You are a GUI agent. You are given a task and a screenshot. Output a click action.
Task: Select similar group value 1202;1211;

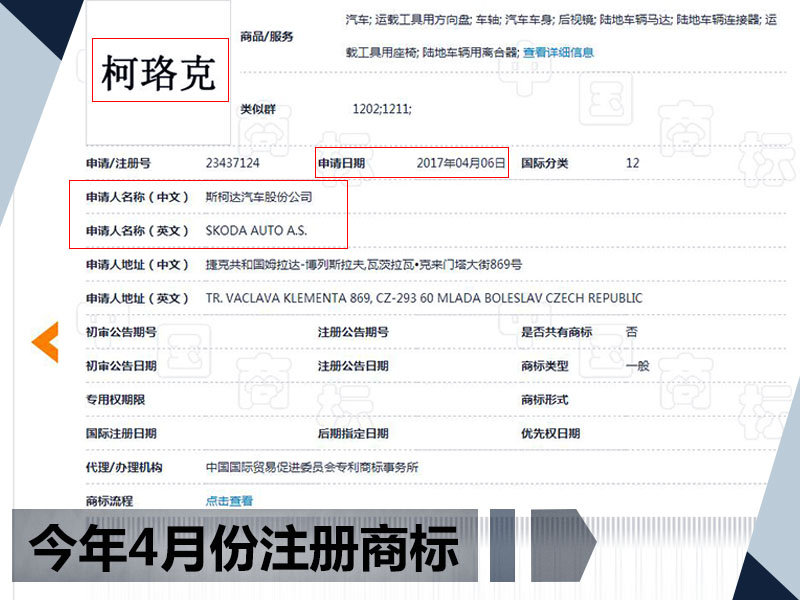click(x=382, y=109)
